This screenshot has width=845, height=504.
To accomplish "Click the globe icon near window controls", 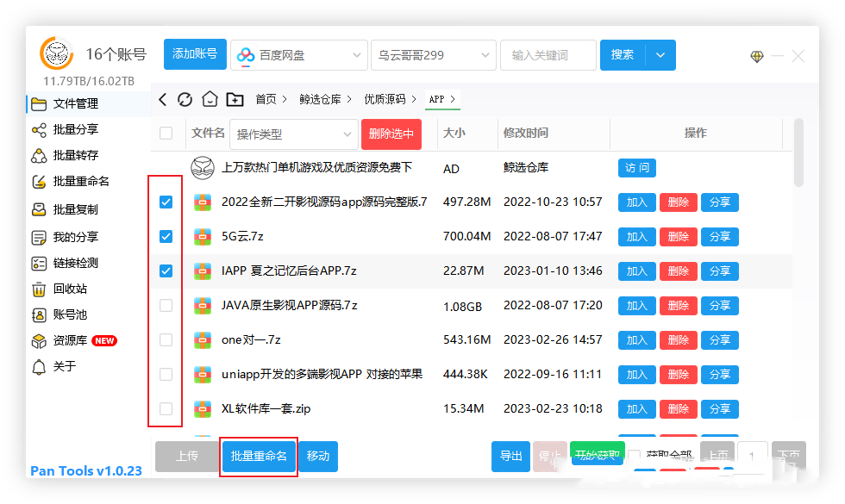I will pyautogui.click(x=756, y=56).
